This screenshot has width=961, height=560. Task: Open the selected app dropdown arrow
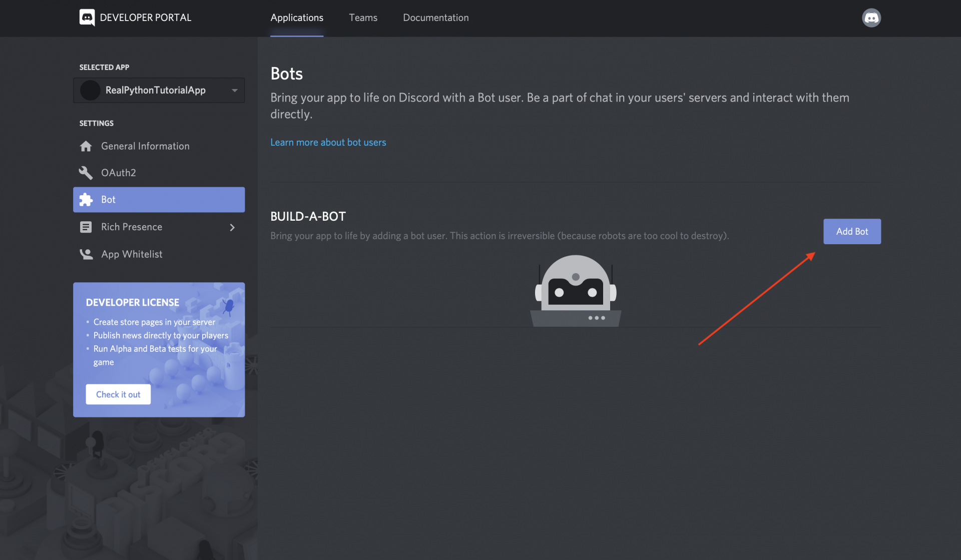(235, 90)
